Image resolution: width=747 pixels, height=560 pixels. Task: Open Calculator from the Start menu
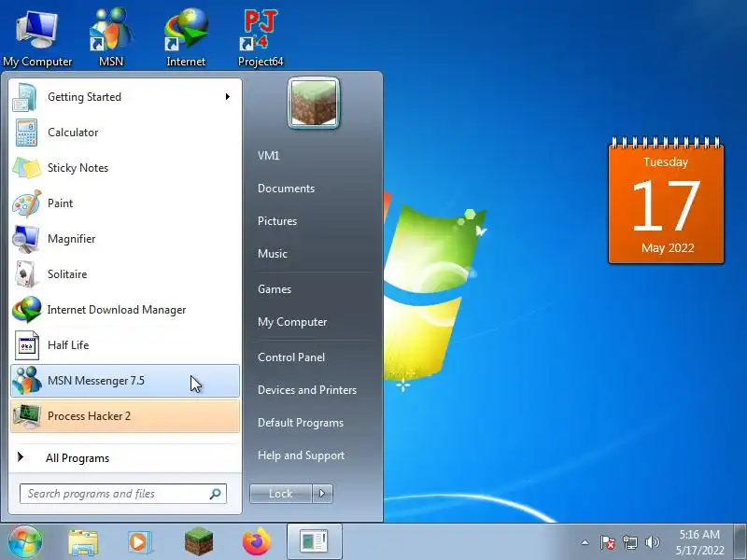[x=125, y=133]
